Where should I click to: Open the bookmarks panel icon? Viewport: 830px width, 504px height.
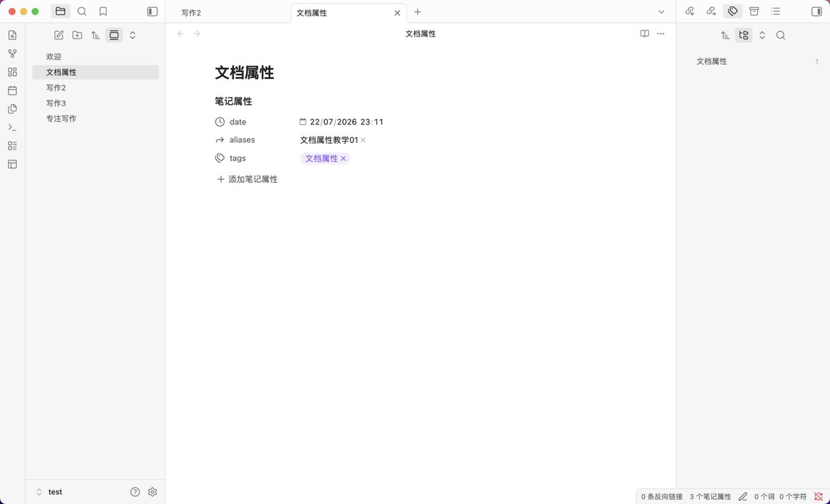point(103,12)
